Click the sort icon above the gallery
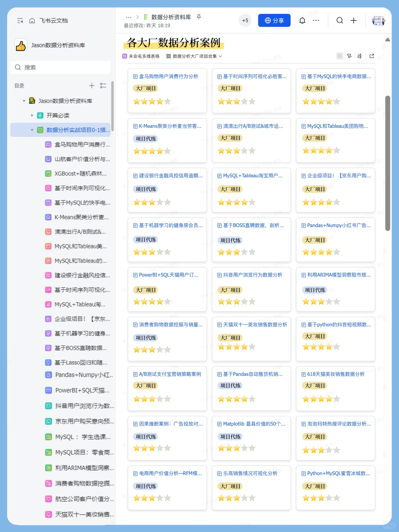399x532 pixels. 359,56
